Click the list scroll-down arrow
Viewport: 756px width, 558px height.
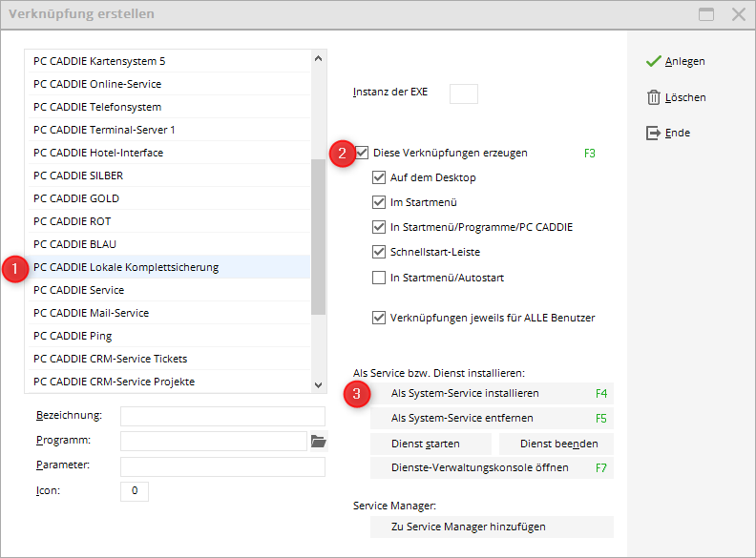[318, 385]
